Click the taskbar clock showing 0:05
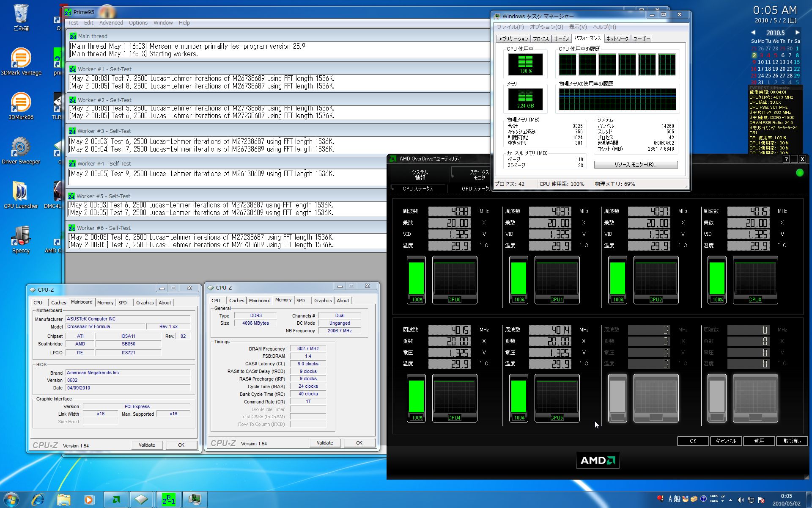 tap(786, 500)
